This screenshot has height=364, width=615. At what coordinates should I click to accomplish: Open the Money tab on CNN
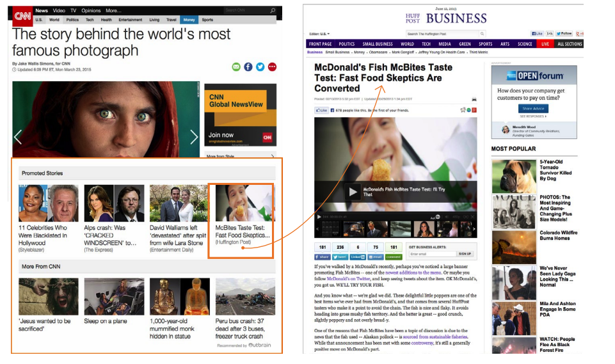[x=189, y=20]
